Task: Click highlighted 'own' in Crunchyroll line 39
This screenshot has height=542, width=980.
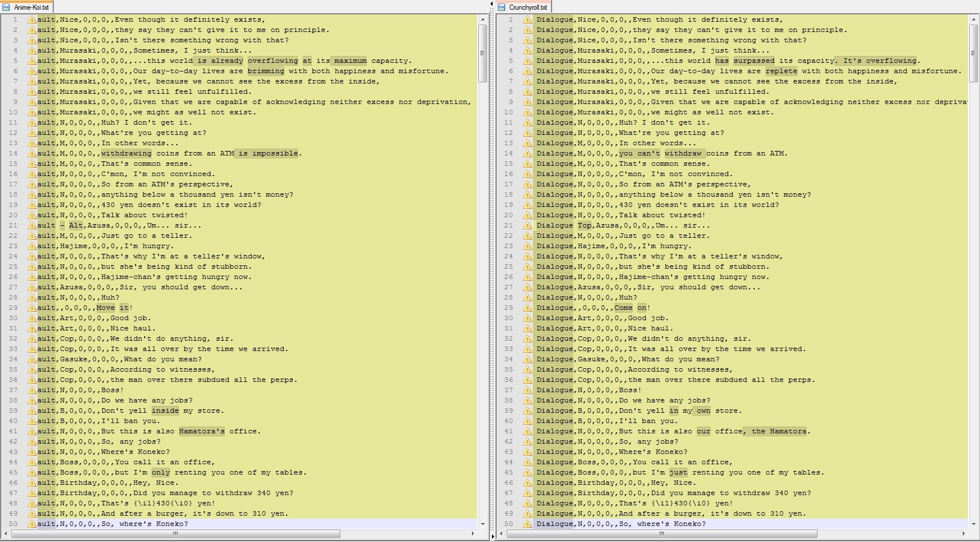Action: (x=704, y=411)
